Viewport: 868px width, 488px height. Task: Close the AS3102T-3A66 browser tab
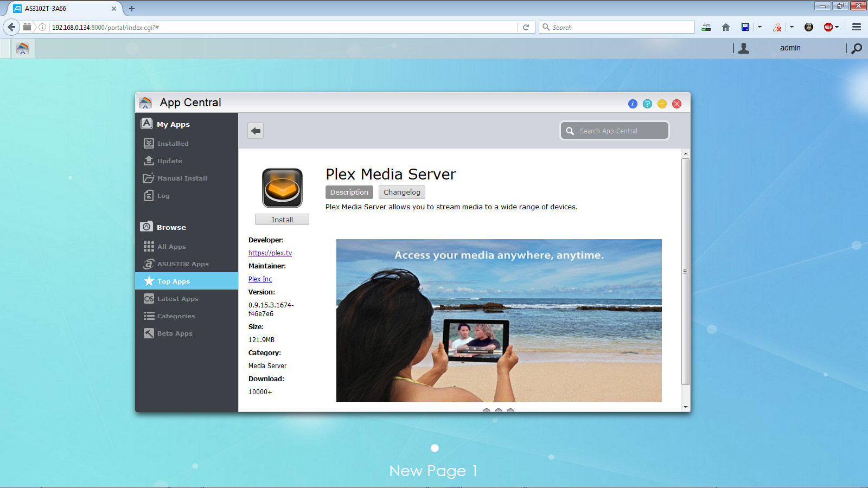click(114, 9)
